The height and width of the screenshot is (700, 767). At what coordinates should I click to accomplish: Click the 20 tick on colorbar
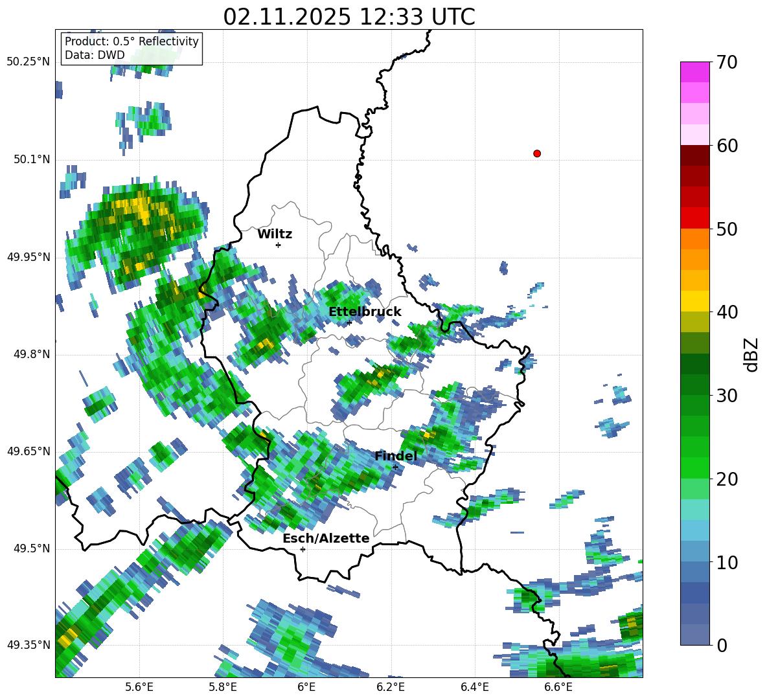coord(727,479)
